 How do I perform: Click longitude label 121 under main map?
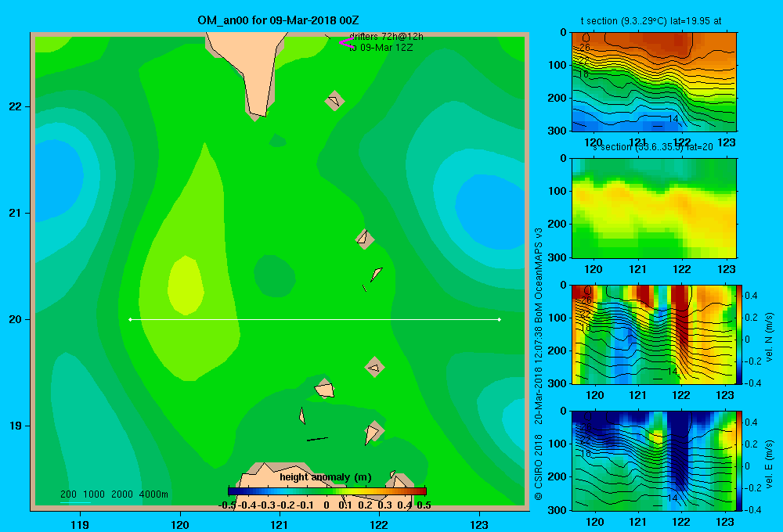pos(280,524)
